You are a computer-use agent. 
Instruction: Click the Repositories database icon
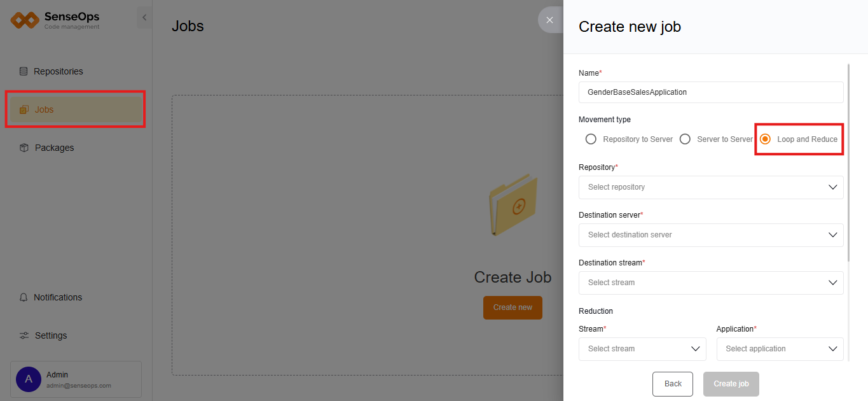click(x=24, y=71)
